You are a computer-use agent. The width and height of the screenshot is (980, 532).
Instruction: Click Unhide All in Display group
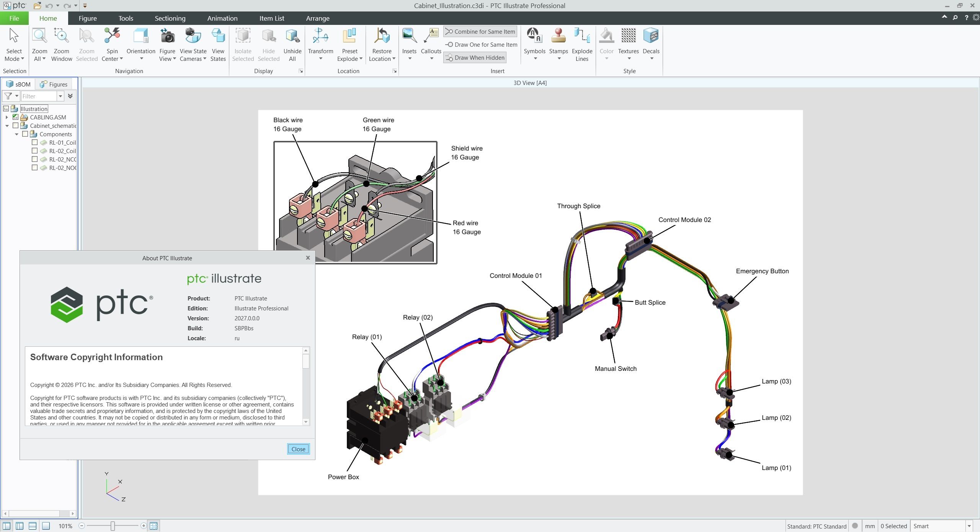point(292,45)
